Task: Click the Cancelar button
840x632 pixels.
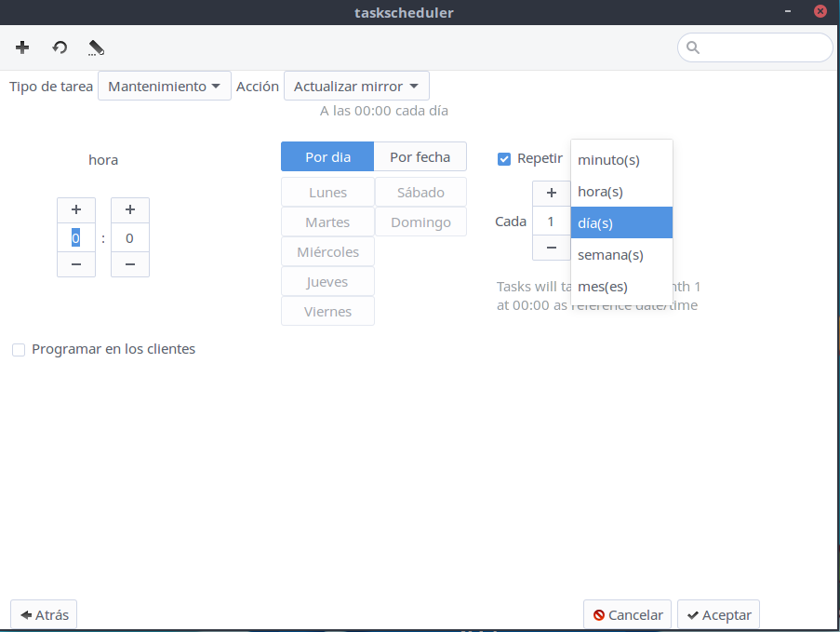Action: 629,615
